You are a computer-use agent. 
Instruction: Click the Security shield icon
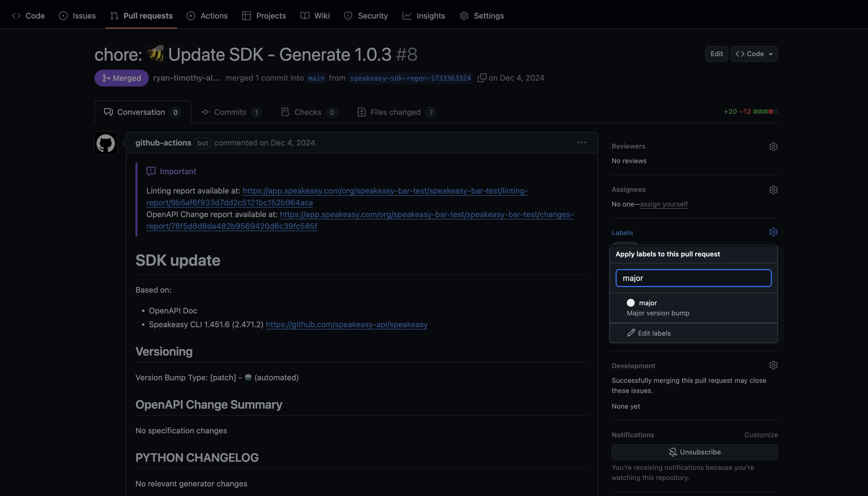pos(348,16)
